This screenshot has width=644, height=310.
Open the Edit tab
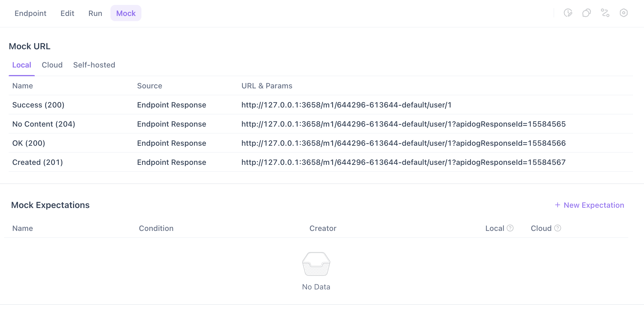67,13
